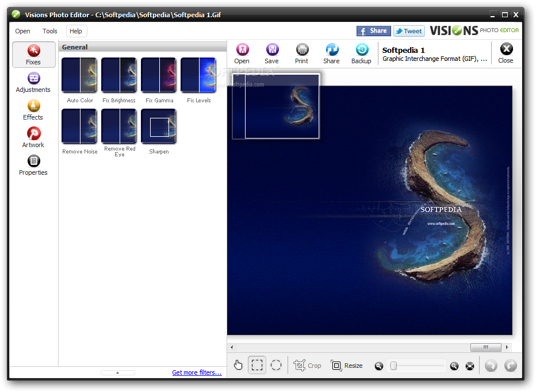Select the hand pan tool
The image size is (536, 392).
238,366
